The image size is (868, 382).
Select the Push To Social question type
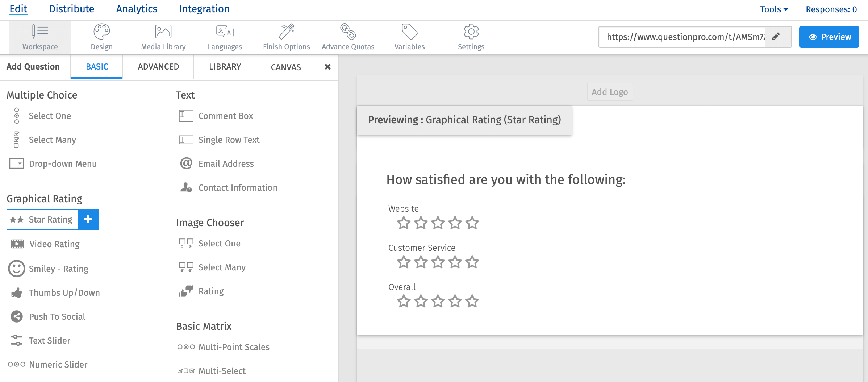pos(57,316)
